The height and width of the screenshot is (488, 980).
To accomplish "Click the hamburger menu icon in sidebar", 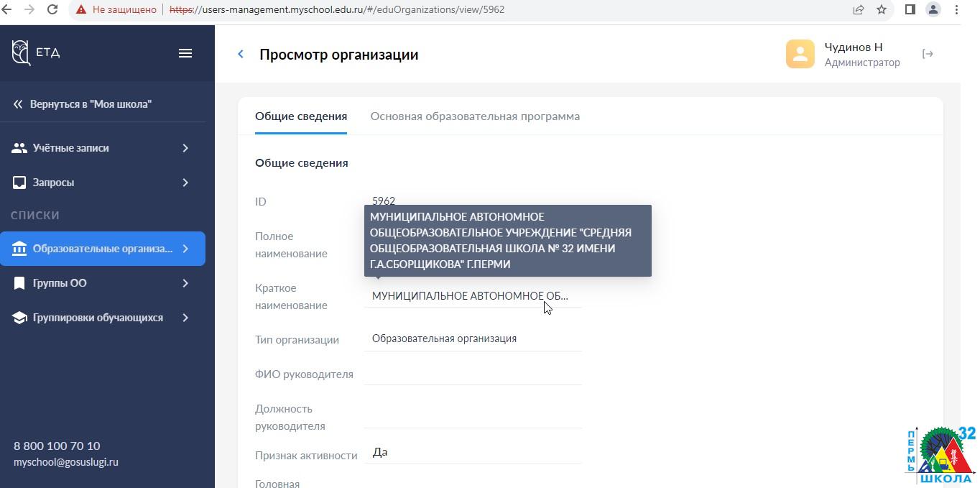I will pyautogui.click(x=185, y=53).
